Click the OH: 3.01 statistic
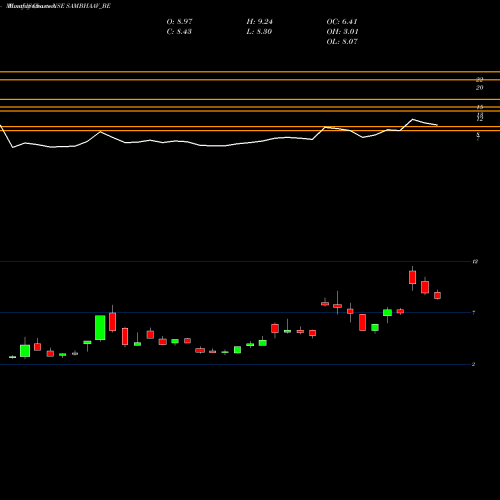The width and height of the screenshot is (500, 500). pos(342,32)
